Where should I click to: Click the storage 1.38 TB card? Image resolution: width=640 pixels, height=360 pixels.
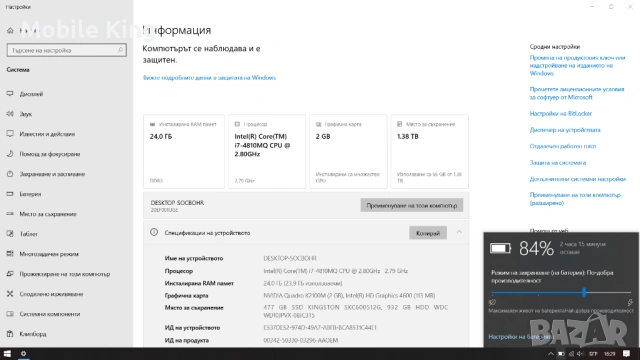point(429,151)
